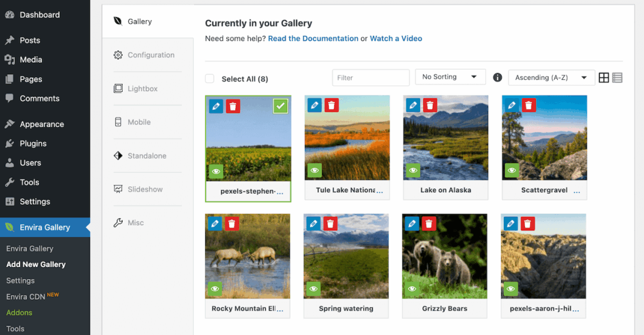Switch to grid view icon
The width and height of the screenshot is (644, 335).
(x=604, y=77)
